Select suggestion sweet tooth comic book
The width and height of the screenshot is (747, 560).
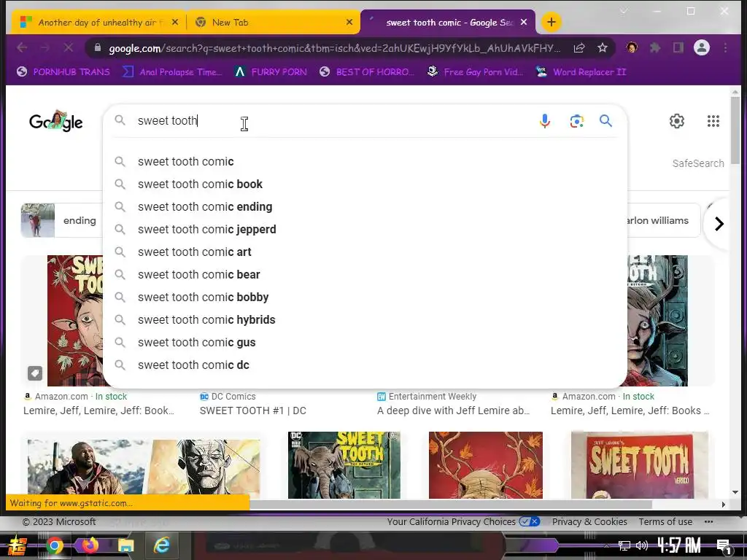pos(365,184)
